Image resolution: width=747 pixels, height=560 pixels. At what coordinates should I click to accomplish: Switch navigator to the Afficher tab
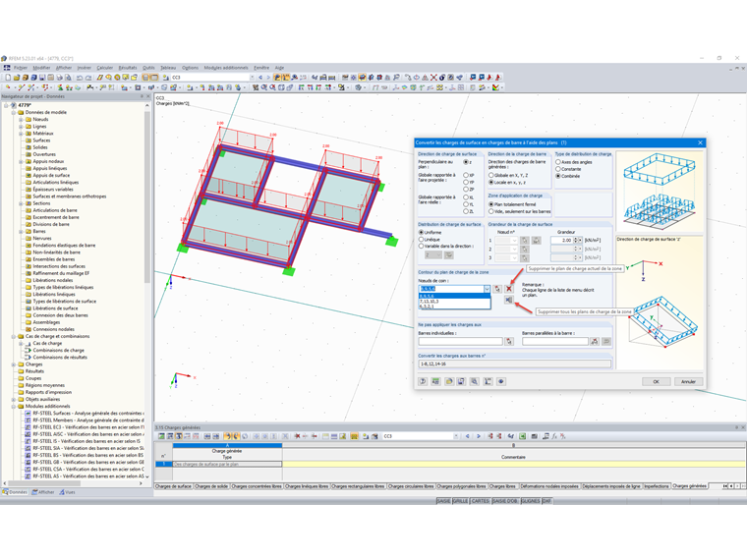point(43,492)
